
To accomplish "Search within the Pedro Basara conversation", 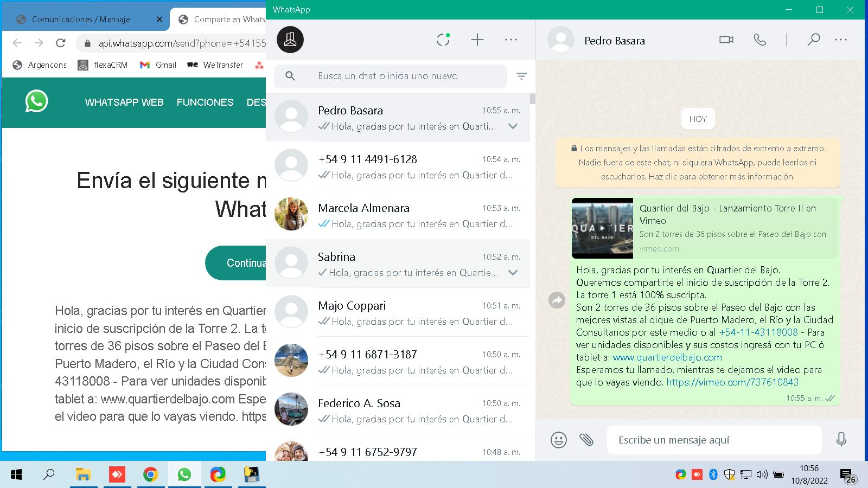I will (x=813, y=40).
